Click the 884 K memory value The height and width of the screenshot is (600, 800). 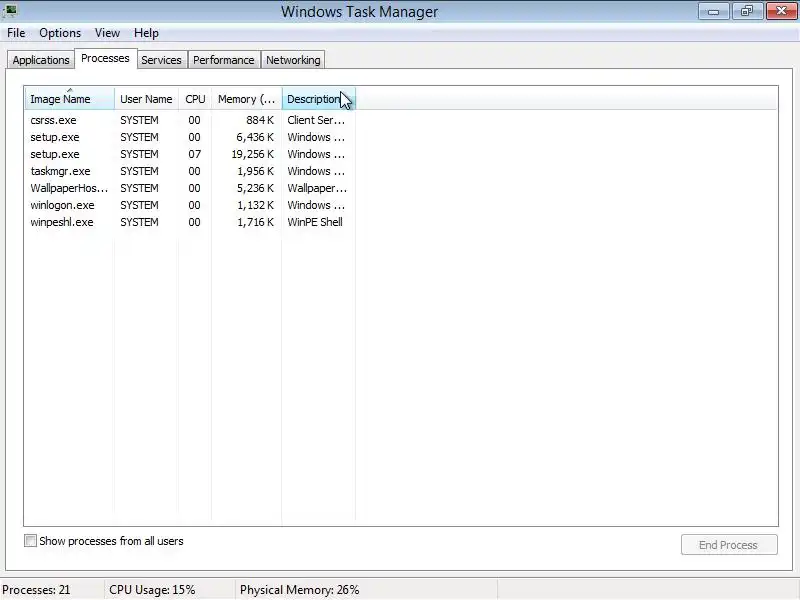click(x=260, y=120)
